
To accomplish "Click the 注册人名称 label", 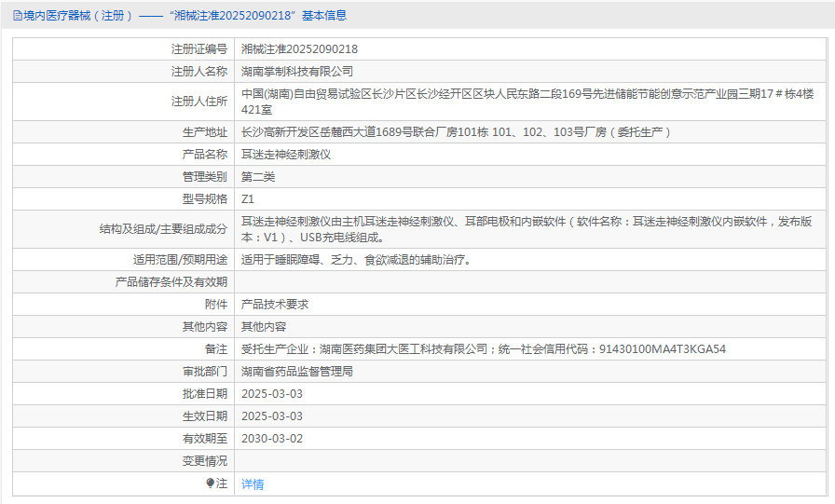I will tap(199, 72).
